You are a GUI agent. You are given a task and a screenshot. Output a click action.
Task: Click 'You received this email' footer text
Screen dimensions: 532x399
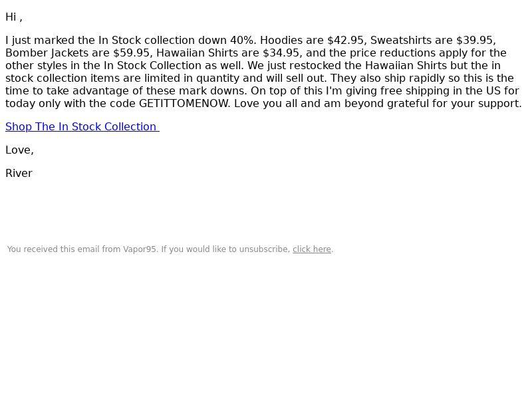53,249
